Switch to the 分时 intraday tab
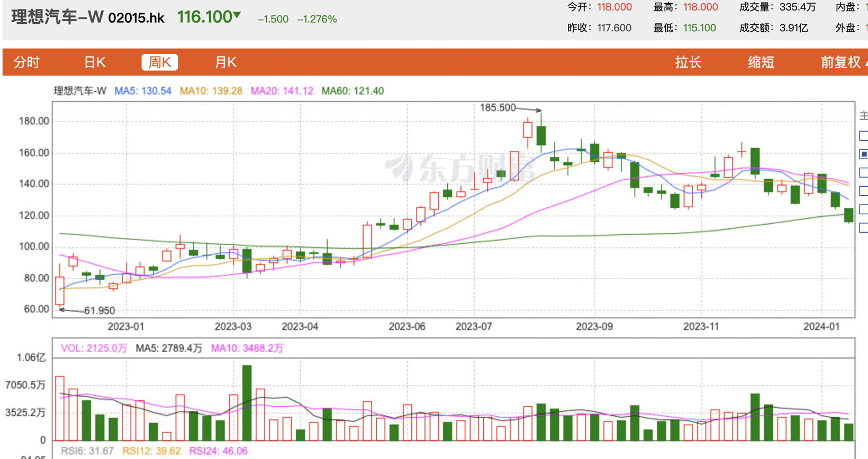Image resolution: width=868 pixels, height=459 pixels. pos(26,62)
